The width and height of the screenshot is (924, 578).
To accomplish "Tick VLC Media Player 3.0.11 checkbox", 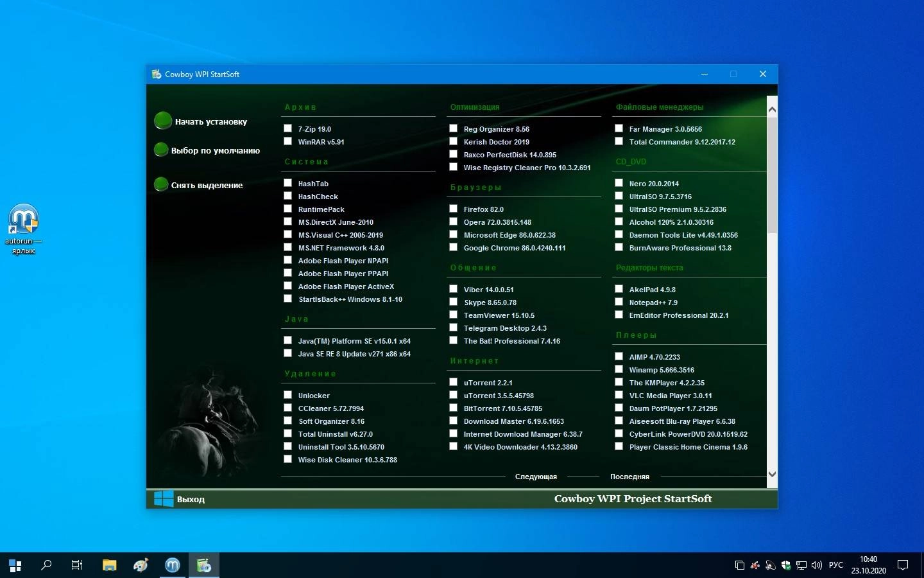I will click(619, 395).
